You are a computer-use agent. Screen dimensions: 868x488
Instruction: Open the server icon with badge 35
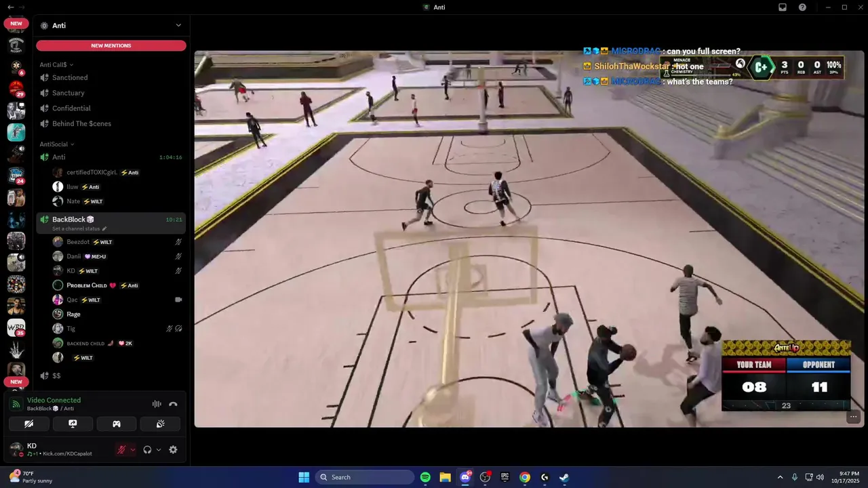tap(16, 328)
